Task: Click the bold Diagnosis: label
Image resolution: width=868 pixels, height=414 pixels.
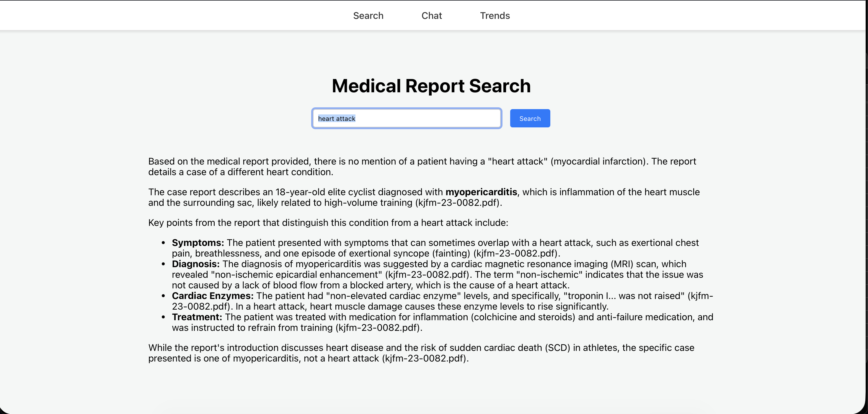Action: pyautogui.click(x=195, y=264)
